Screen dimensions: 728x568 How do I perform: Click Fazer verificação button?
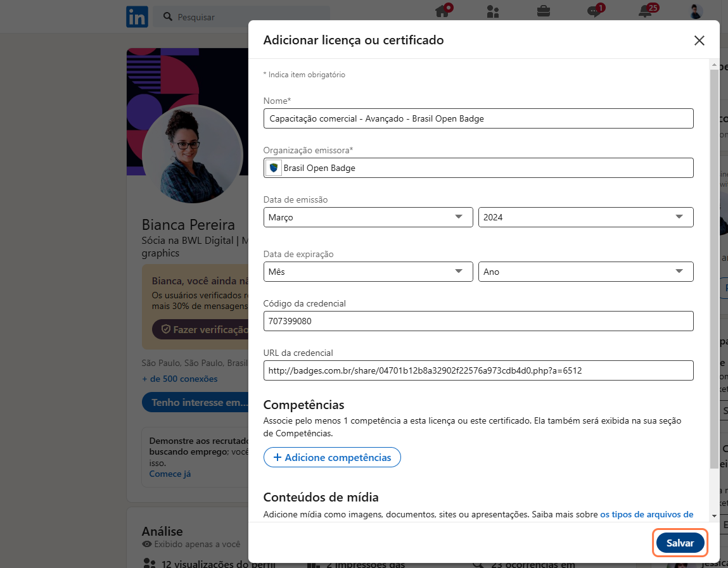pyautogui.click(x=200, y=329)
